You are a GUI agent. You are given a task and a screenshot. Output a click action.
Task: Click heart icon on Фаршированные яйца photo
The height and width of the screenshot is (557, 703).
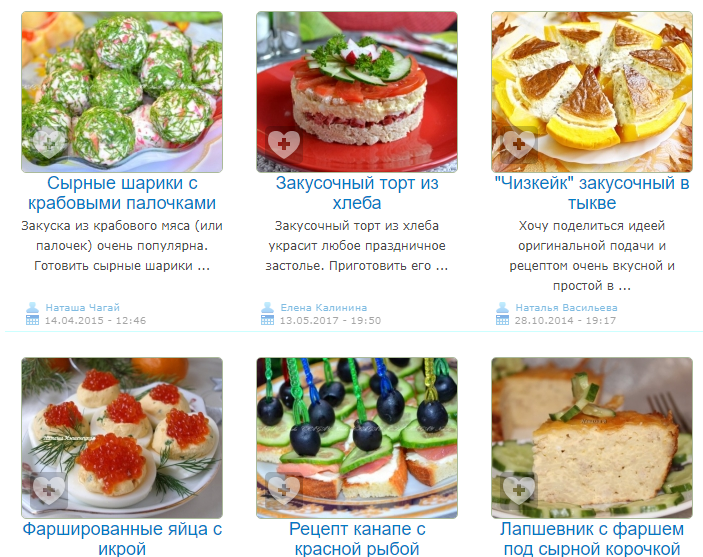pos(49,490)
